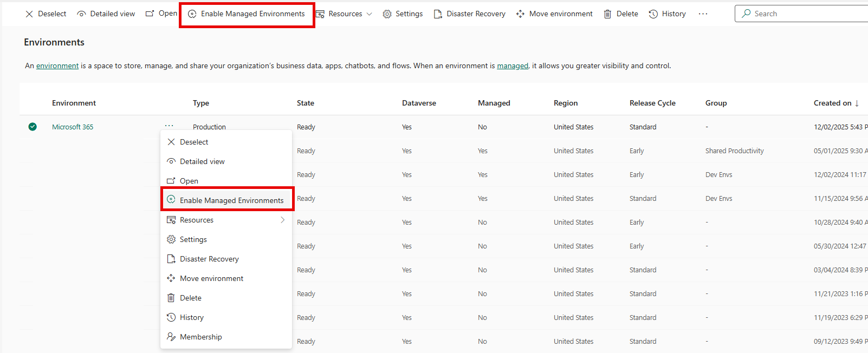Click the Detailed view eye icon in the toolbar

click(81, 14)
